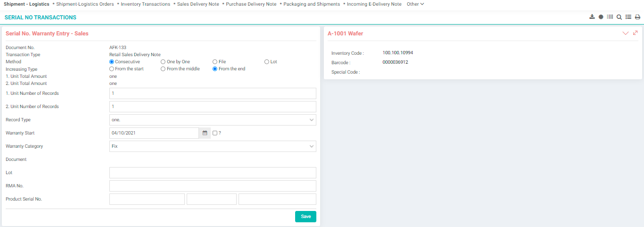Select From the middle increasing type
Screen dimensions: 644x227
(x=163, y=69)
